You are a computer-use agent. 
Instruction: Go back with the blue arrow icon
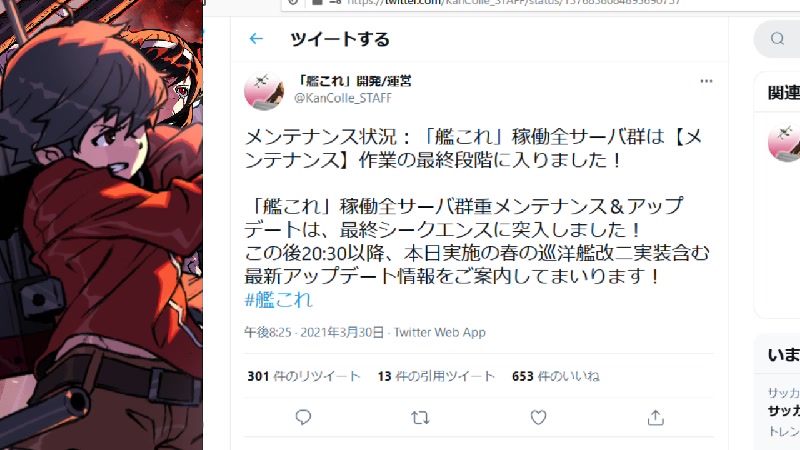(256, 39)
